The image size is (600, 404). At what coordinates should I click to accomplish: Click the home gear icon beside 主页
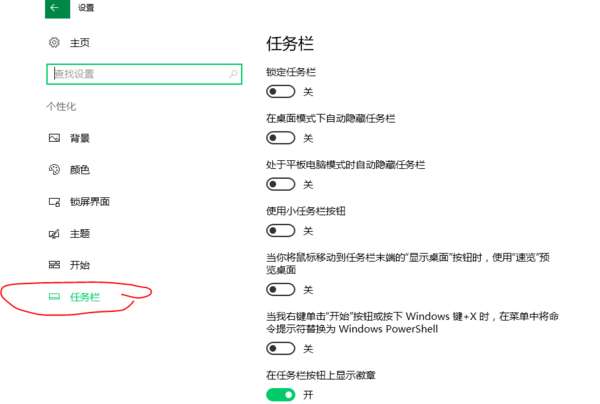[54, 42]
